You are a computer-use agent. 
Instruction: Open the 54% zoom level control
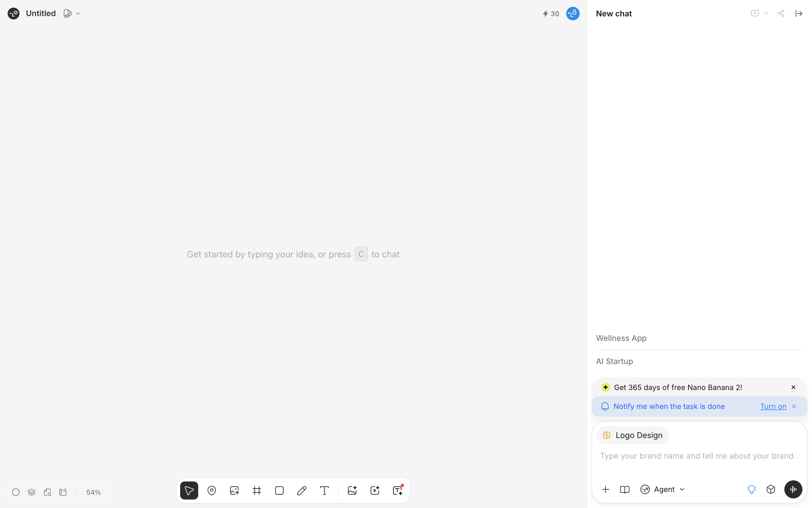click(x=93, y=492)
